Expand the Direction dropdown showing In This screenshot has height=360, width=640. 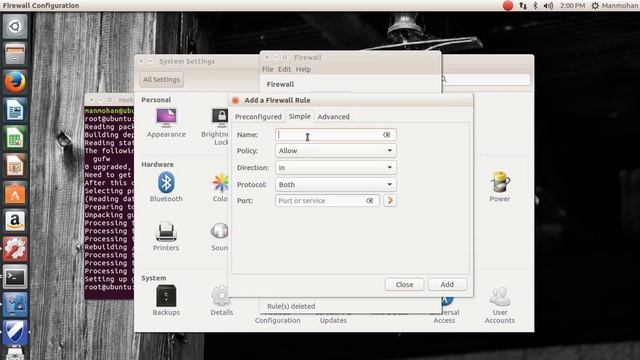[336, 167]
